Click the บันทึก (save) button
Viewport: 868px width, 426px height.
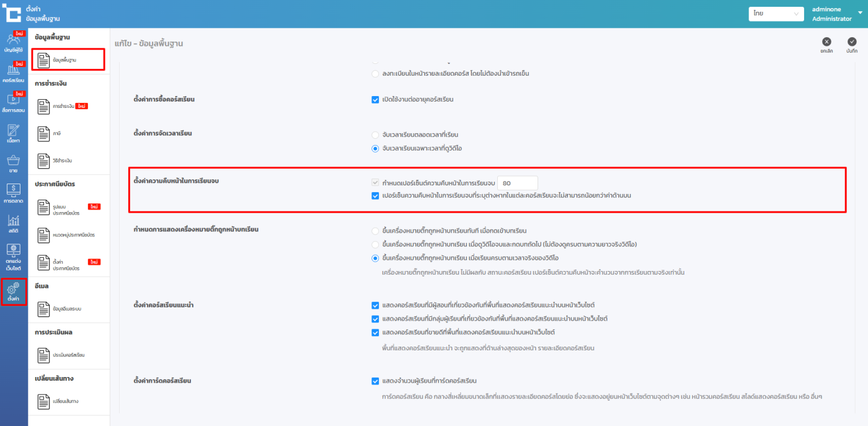coord(852,45)
